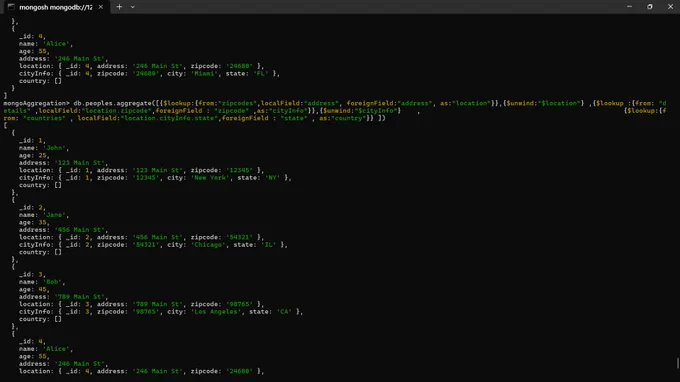The height and width of the screenshot is (382, 680).
Task: Click localField:"location.cityInfo.state" in command
Action: point(147,118)
